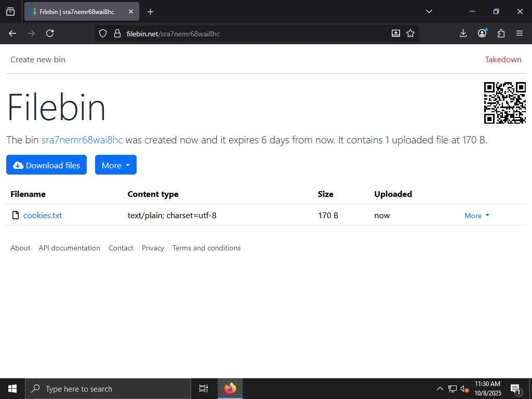Open the taskbar clock and date

[487, 389]
